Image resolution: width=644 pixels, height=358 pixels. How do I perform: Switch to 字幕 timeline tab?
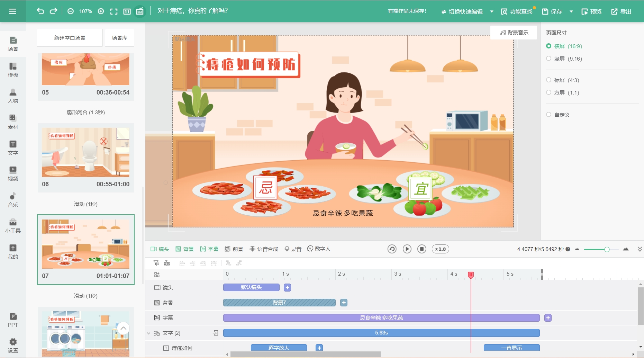tap(209, 249)
